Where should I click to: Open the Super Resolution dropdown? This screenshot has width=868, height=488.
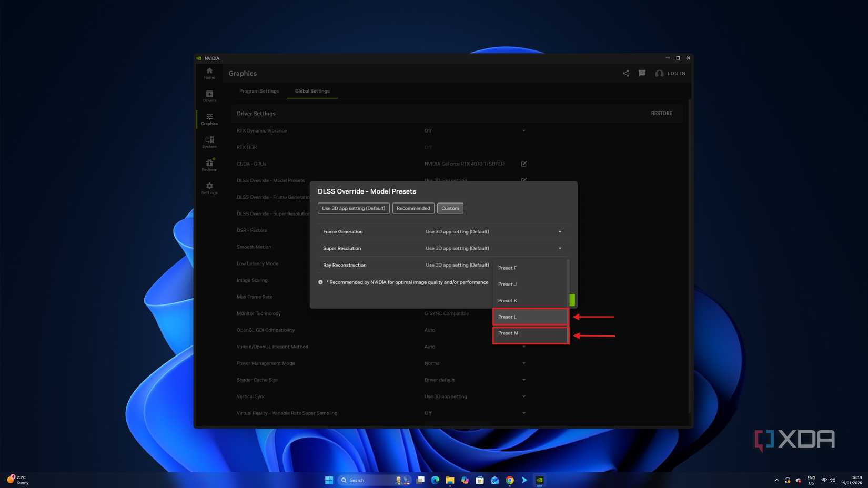click(x=559, y=248)
